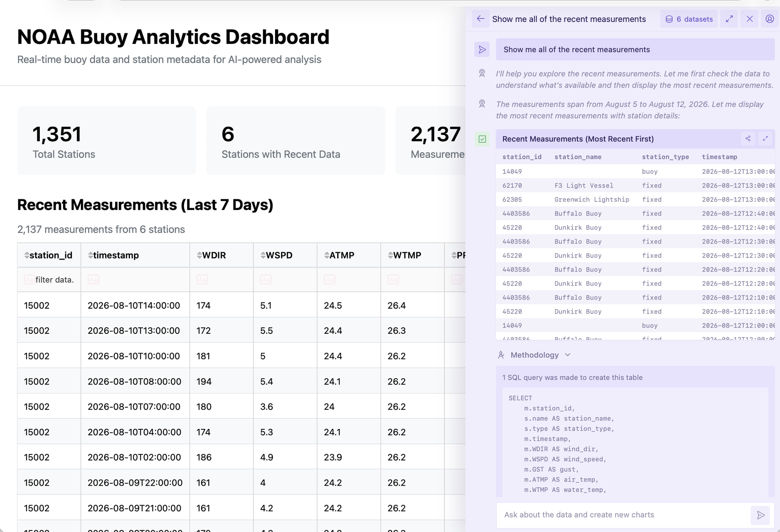Select the F3 Light Vessel row

[x=635, y=186]
